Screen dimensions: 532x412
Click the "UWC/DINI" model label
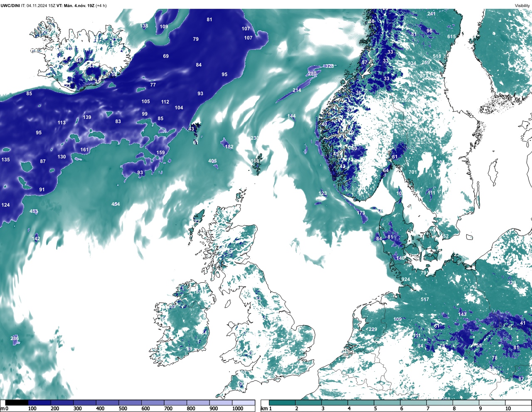pyautogui.click(x=10, y=5)
